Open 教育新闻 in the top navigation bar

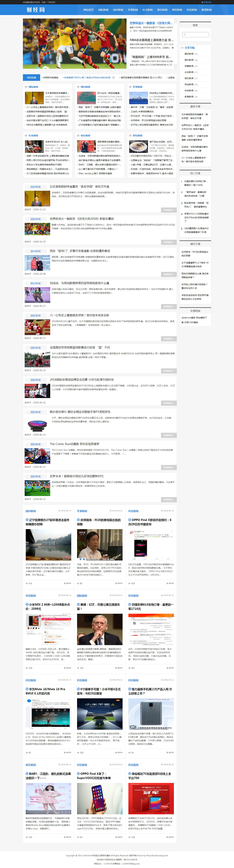206,10
